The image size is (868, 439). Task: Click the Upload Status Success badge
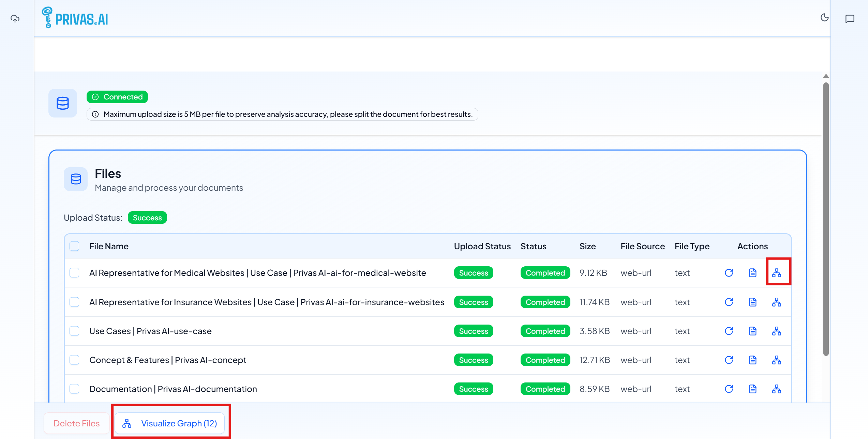pos(147,218)
